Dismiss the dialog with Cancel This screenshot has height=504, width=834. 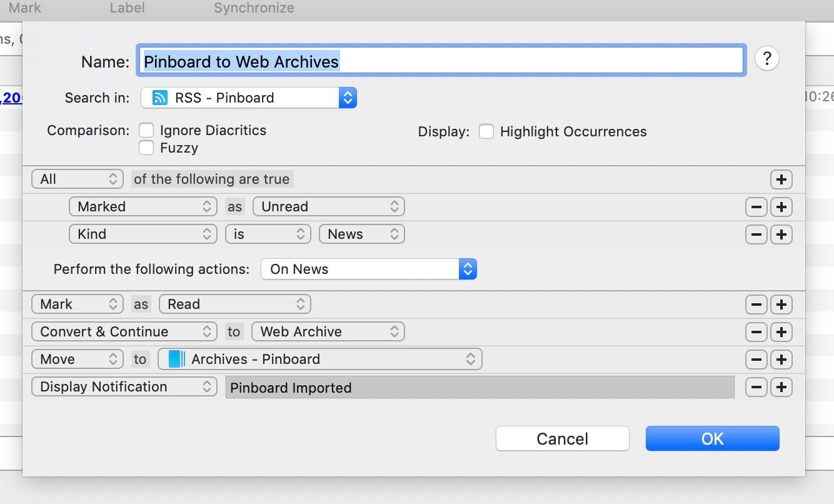click(562, 438)
